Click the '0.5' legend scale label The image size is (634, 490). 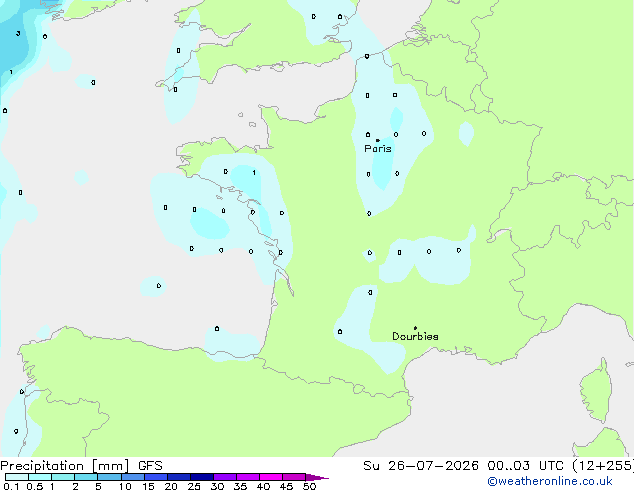click(35, 486)
